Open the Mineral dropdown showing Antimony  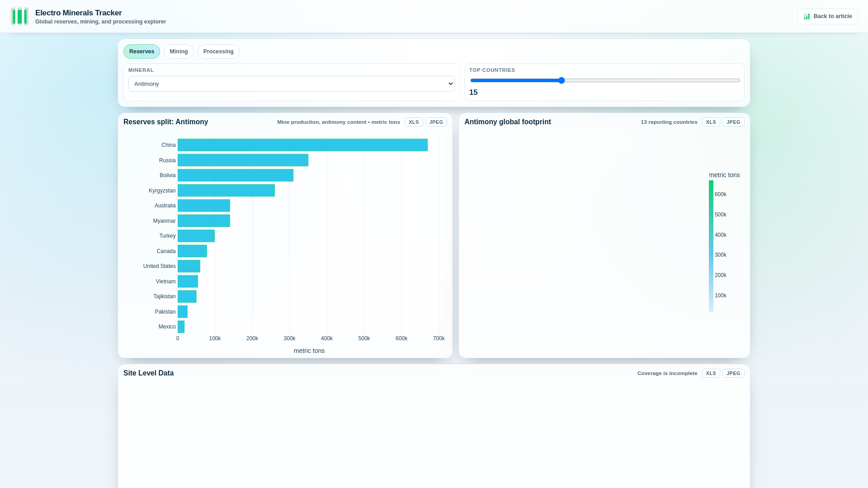click(291, 84)
